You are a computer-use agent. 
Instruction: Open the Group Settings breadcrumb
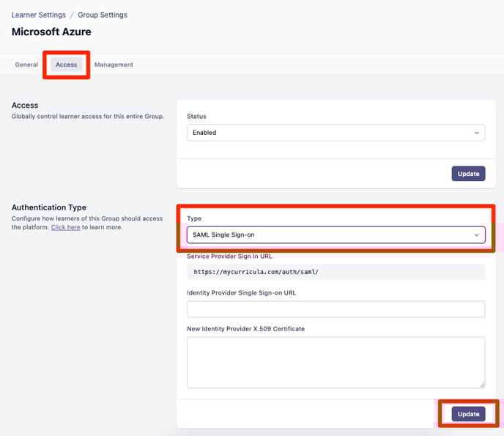(103, 15)
